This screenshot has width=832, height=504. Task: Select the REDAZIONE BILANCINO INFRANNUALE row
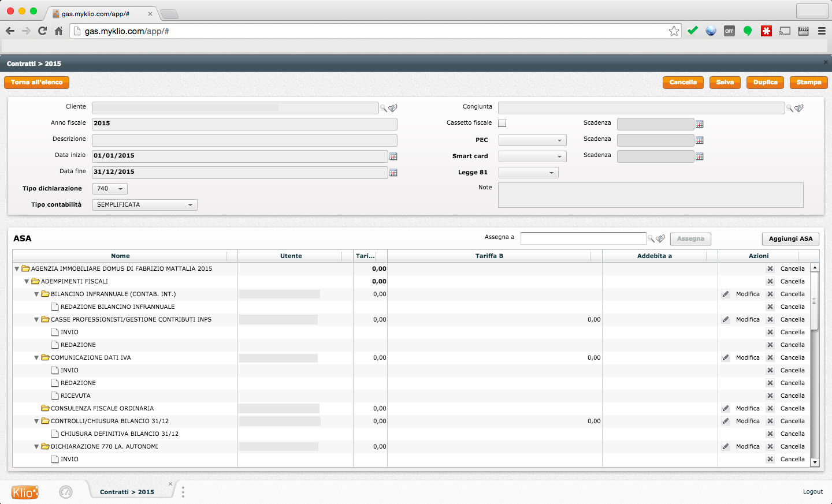click(x=411, y=307)
